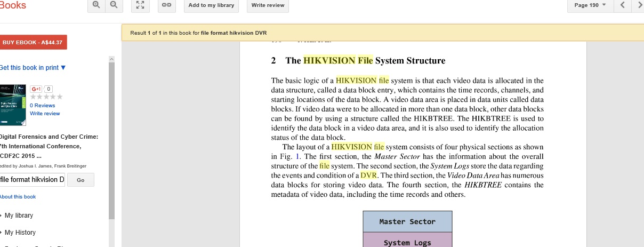This screenshot has height=247, width=644.
Task: Expand the My History item
Action: pos(19,233)
